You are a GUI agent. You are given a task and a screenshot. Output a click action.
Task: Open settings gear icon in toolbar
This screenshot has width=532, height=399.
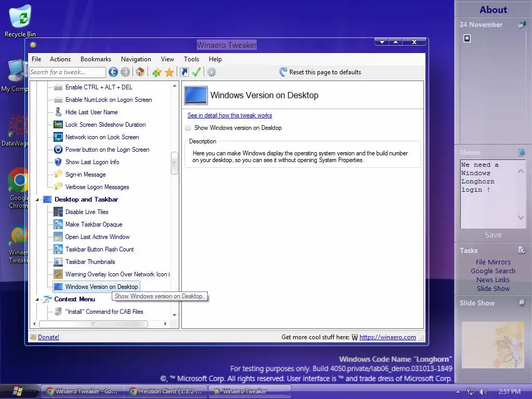[211, 72]
